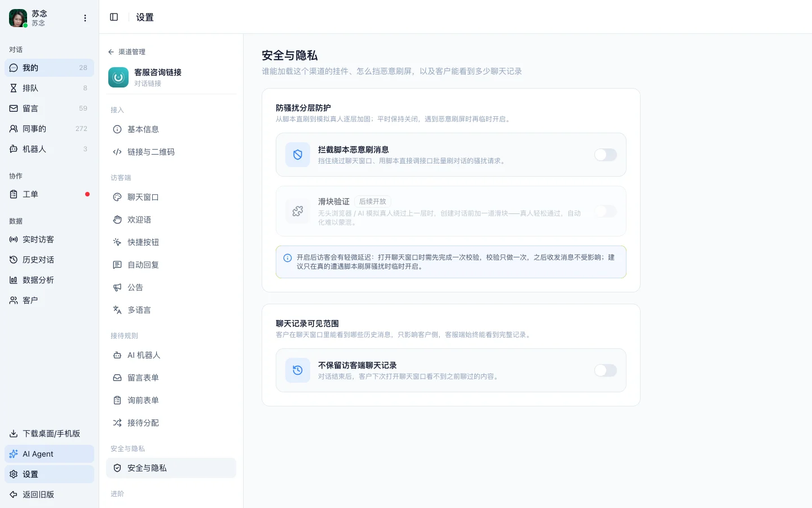This screenshot has height=508, width=812.
Task: Click the 数据分析 chart icon
Action: (14, 280)
